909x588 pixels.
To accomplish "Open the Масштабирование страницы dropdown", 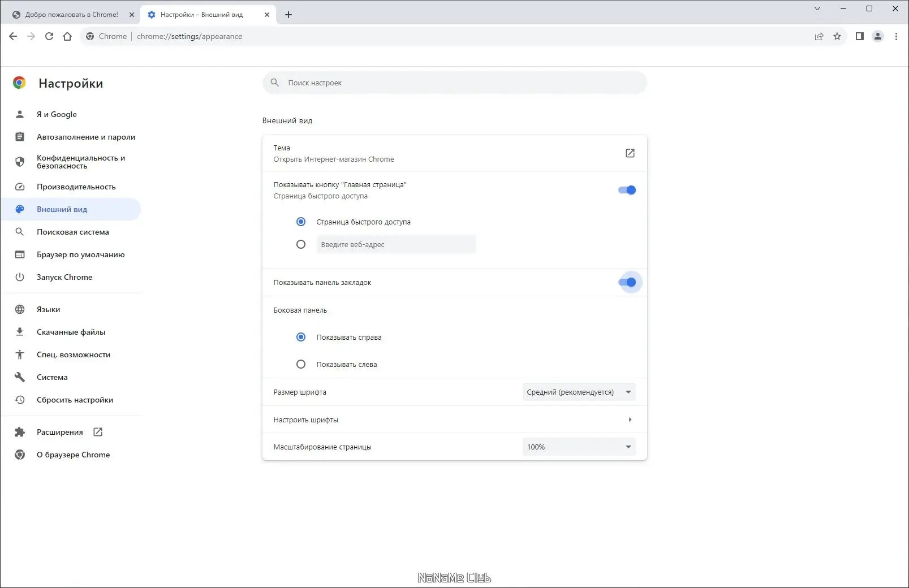I will pyautogui.click(x=579, y=447).
